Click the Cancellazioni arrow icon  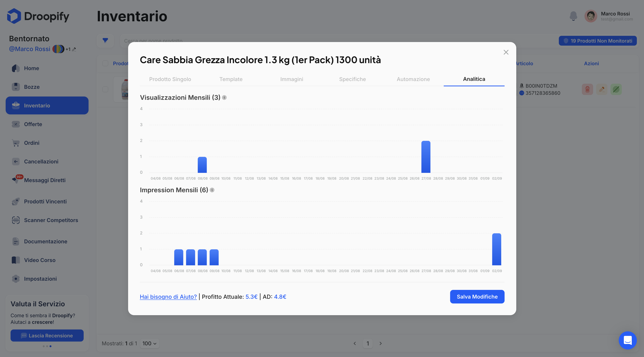(16, 162)
